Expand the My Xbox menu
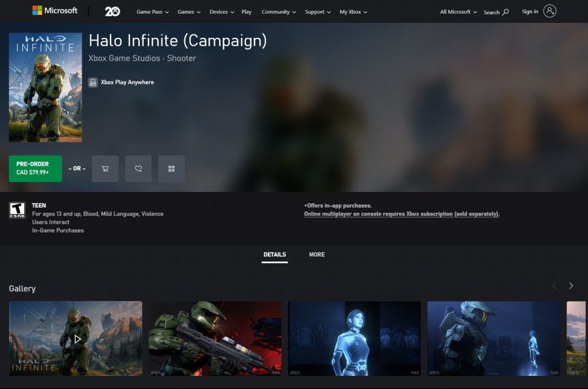The image size is (588, 389). click(x=353, y=12)
